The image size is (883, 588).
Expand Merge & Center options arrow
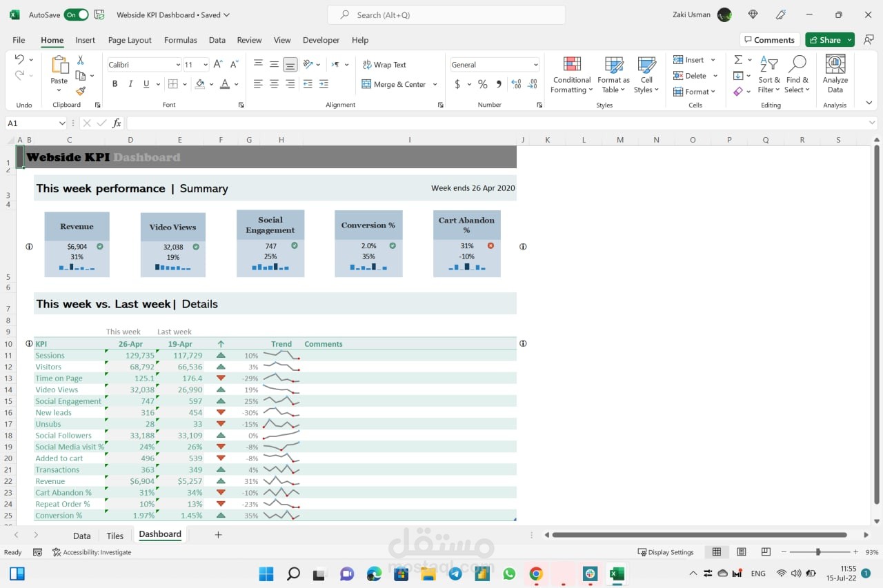[x=435, y=84]
